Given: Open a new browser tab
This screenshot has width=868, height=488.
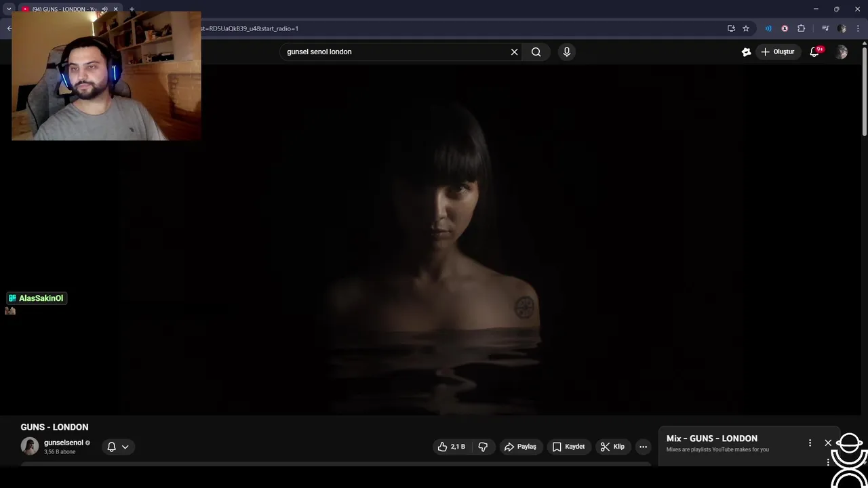Looking at the screenshot, I should click(132, 9).
